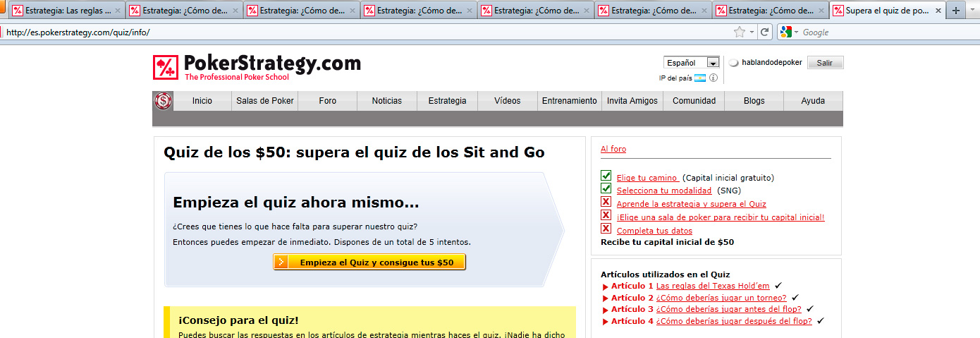This screenshot has height=338, width=980.
Task: Click checkmark after ¿Cómo deberías jugar antes del flop?
Action: [x=809, y=308]
